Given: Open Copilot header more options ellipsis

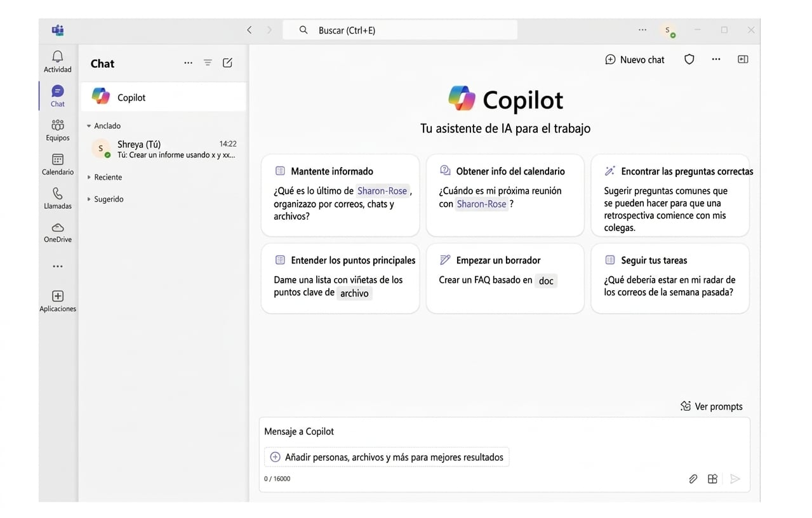Looking at the screenshot, I should [x=716, y=59].
